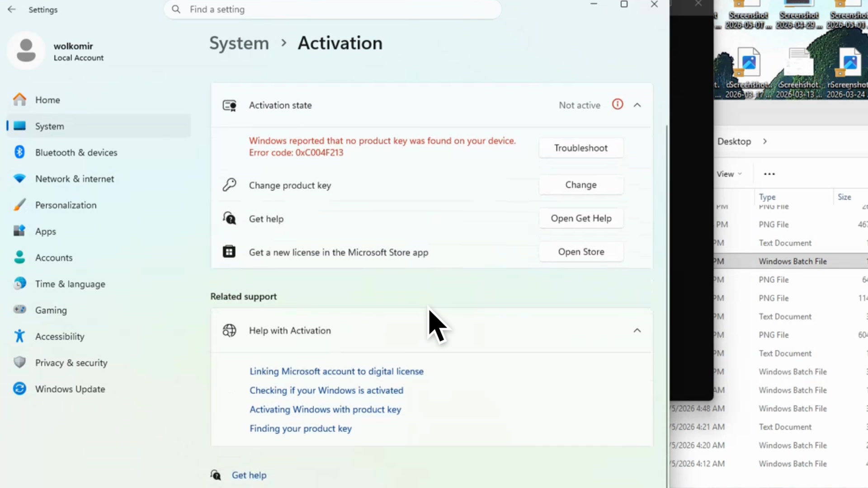Click the product key icon
This screenshot has height=488, width=868.
click(229, 185)
